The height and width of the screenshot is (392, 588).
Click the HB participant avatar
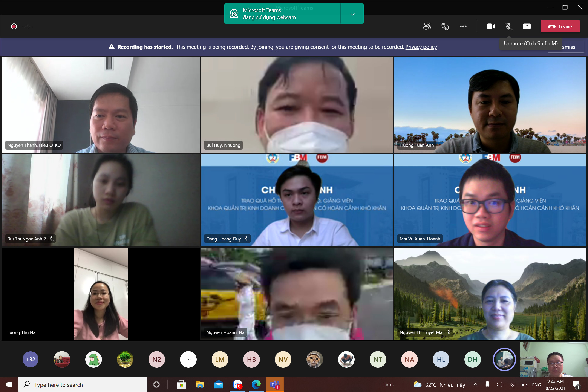pyautogui.click(x=251, y=359)
